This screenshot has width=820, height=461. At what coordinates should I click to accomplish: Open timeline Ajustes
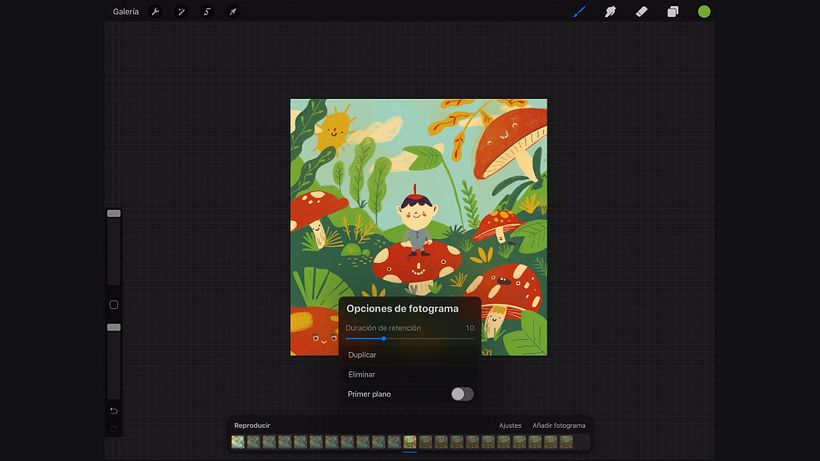[x=510, y=425]
